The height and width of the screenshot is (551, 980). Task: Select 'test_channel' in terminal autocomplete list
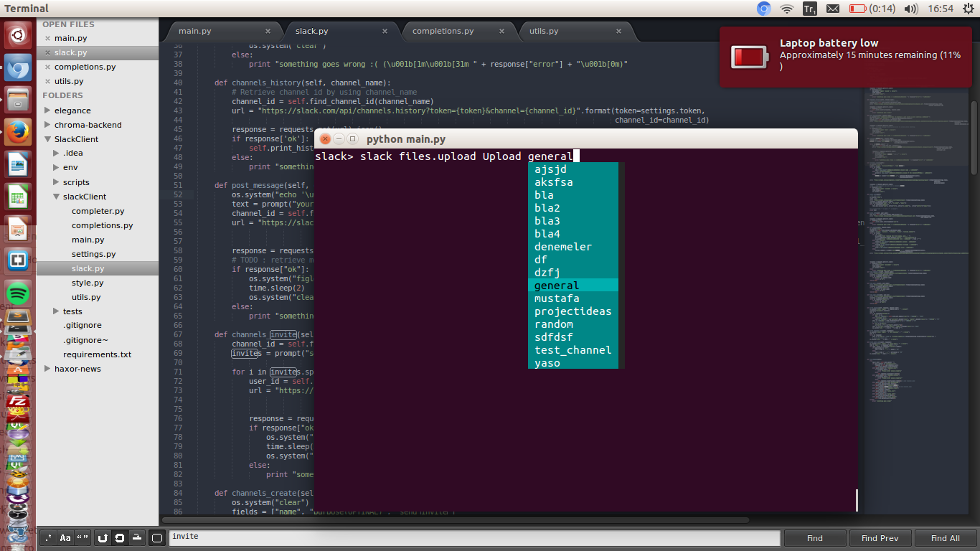coord(573,350)
